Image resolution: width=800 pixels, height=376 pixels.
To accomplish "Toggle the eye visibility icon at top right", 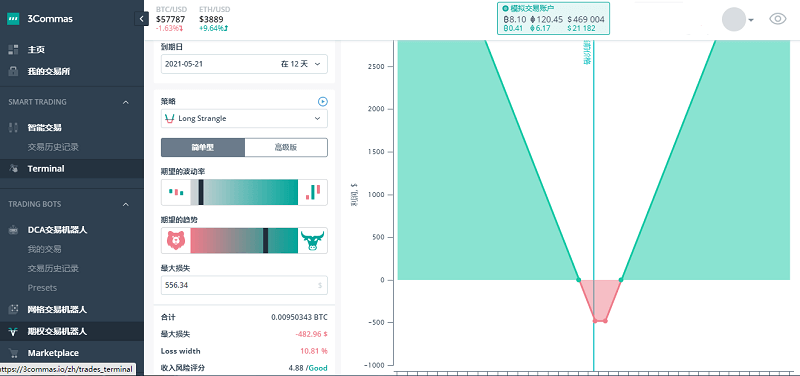I will click(777, 19).
